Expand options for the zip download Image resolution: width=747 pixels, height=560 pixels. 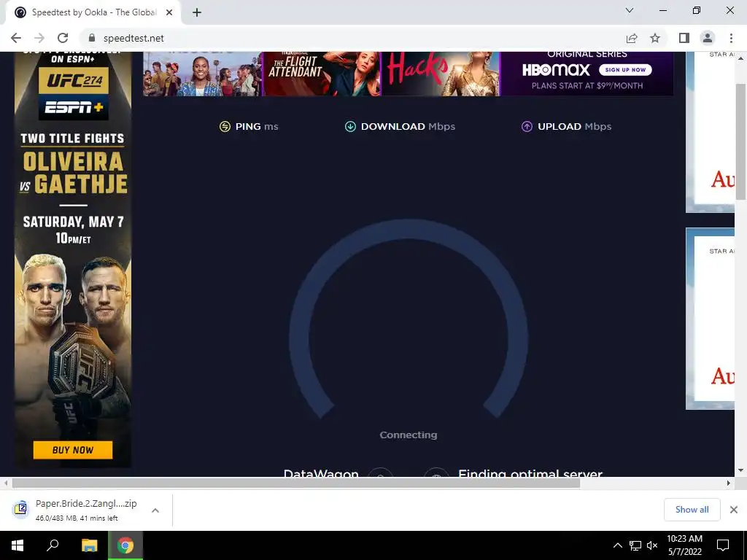click(155, 510)
